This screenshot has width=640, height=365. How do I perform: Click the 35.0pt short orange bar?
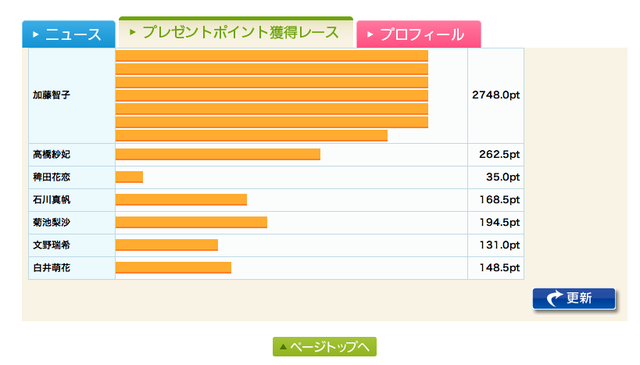(x=129, y=177)
